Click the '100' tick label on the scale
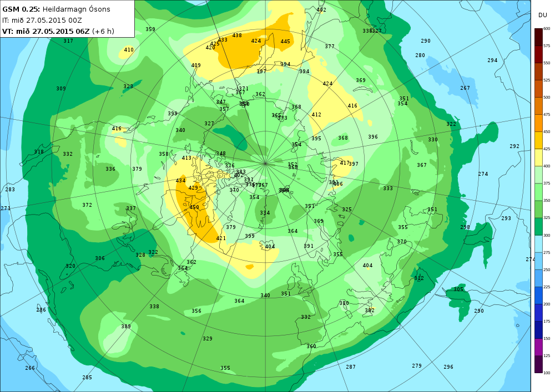Screen dimensions: 555x392 coord(547,373)
